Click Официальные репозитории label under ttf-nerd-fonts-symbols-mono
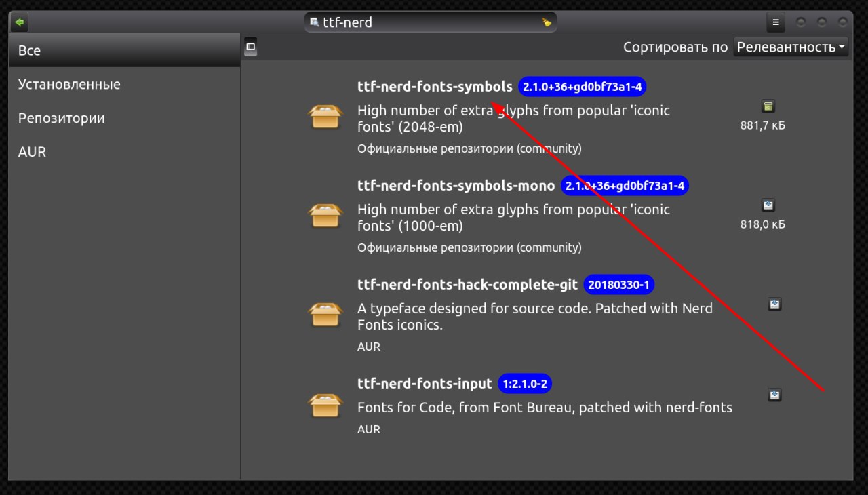 [x=469, y=248]
